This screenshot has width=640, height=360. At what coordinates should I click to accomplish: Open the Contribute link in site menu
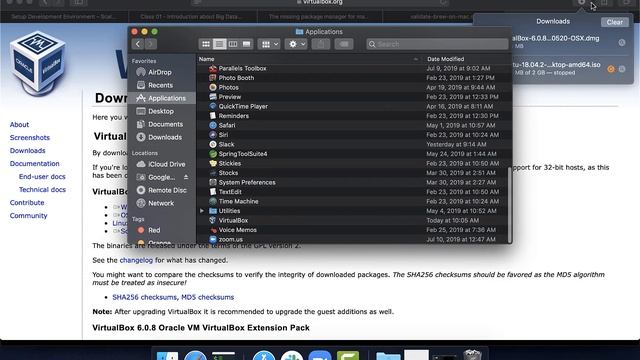[27, 203]
